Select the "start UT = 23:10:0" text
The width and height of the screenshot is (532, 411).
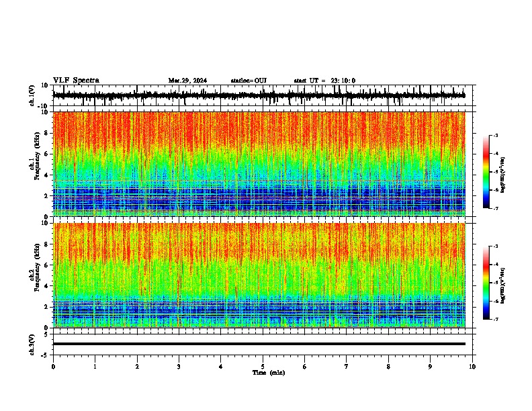tap(324, 81)
